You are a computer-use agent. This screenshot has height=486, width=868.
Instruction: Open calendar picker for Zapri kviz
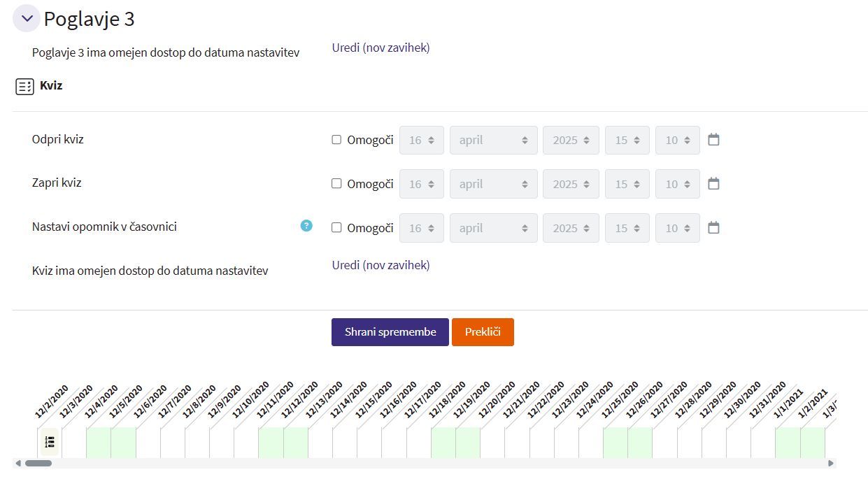click(x=713, y=184)
